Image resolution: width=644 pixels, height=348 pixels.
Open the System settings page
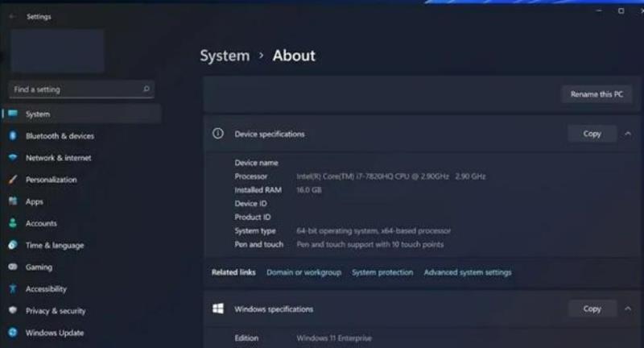(82, 114)
